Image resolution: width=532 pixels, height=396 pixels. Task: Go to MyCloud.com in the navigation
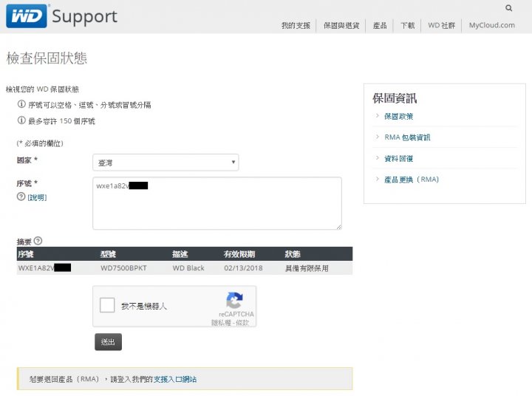click(x=491, y=25)
